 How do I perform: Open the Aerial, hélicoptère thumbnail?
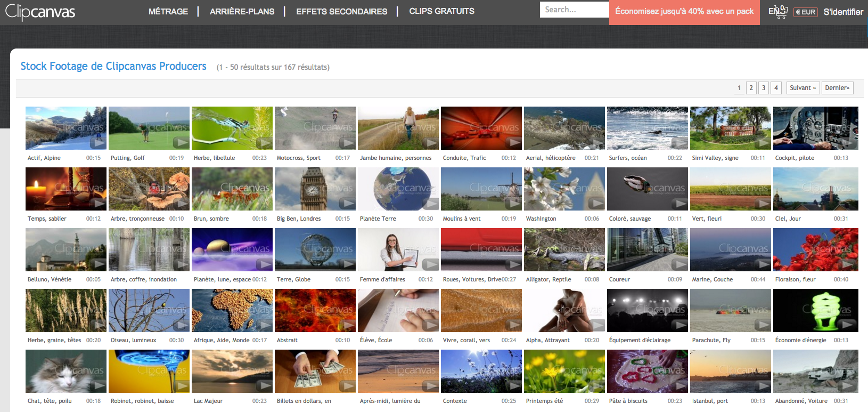click(x=564, y=128)
